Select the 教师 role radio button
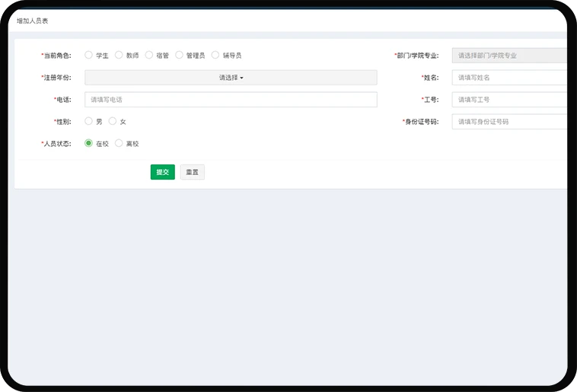The height and width of the screenshot is (392, 577). tap(119, 56)
